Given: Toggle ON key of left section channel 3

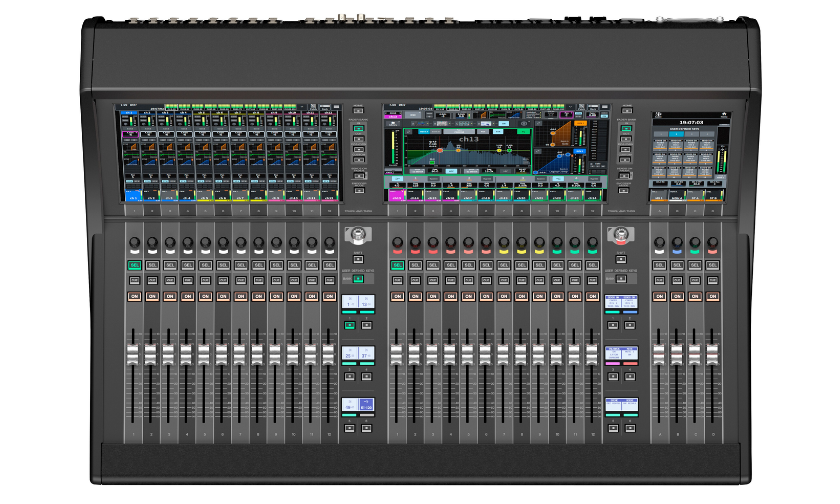Looking at the screenshot, I should pyautogui.click(x=170, y=296).
